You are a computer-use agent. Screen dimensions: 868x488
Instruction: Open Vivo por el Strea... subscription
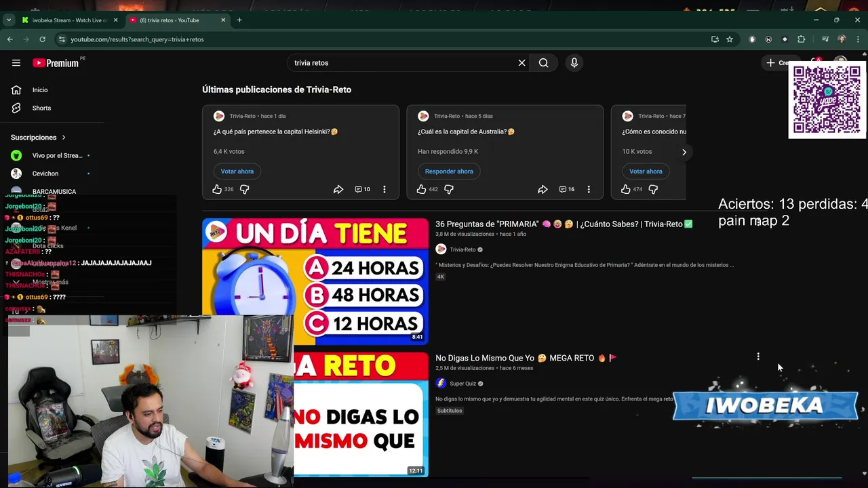[51, 156]
